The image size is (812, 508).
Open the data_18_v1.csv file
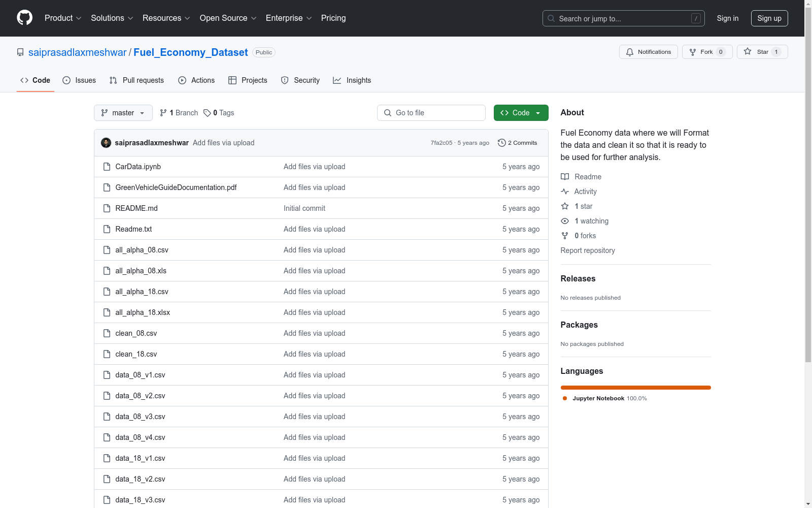coord(140,458)
